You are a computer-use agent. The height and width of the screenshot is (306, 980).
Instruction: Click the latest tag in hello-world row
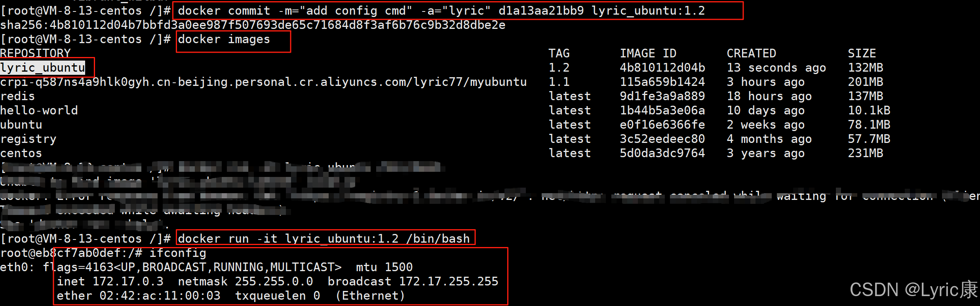pyautogui.click(x=569, y=110)
